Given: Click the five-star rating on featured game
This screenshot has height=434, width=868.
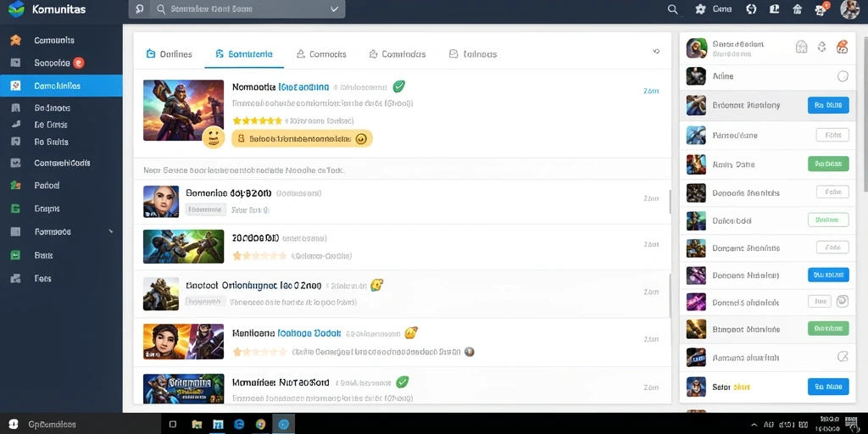Looking at the screenshot, I should [x=258, y=120].
